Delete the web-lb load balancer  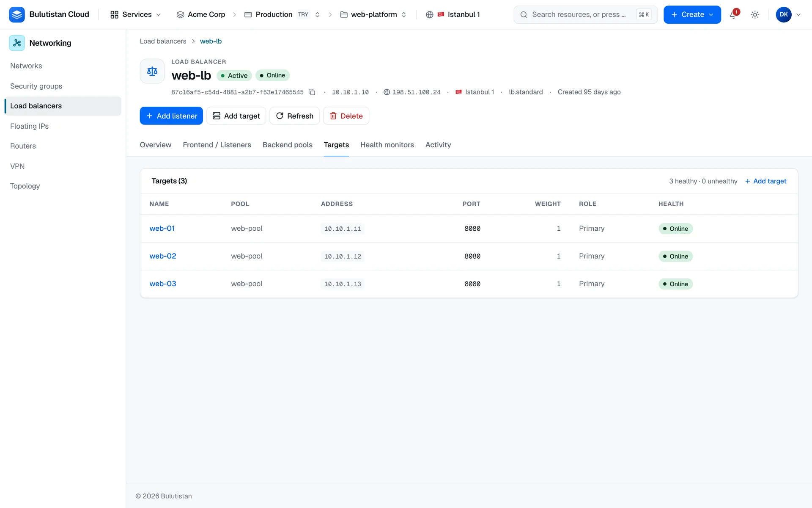pyautogui.click(x=346, y=116)
